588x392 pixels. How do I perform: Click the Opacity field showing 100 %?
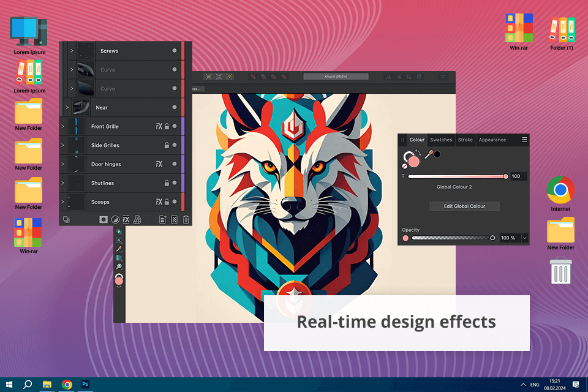509,238
